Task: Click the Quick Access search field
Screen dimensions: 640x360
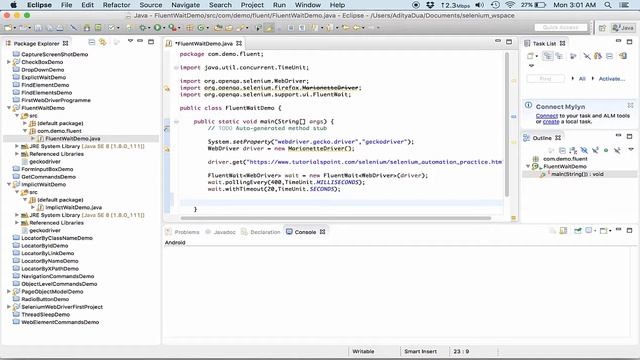Action: point(561,27)
